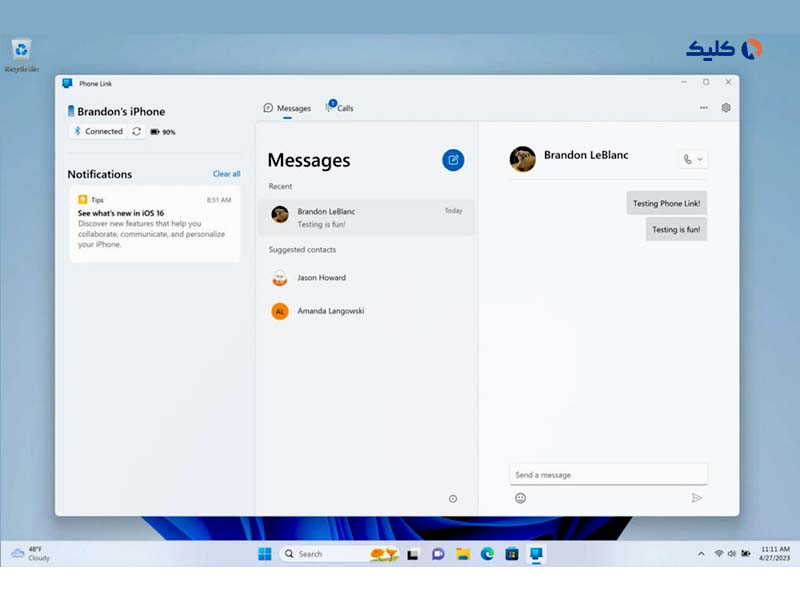Select suggested contact Amanda Langowski
The height and width of the screenshot is (600, 800).
330,311
